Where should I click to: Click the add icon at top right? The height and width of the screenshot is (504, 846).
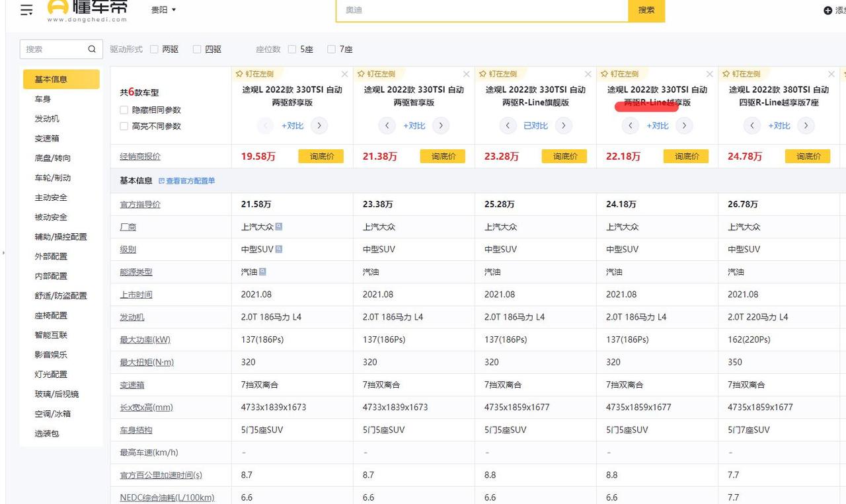(x=827, y=11)
